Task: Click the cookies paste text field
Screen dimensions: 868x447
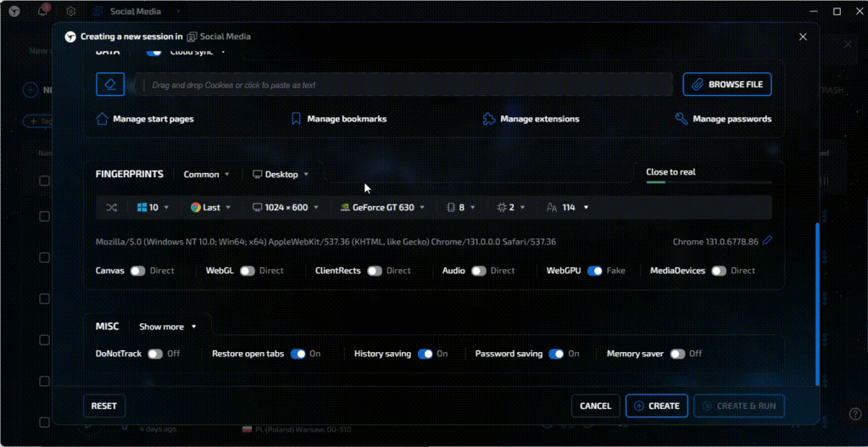Action: (403, 85)
